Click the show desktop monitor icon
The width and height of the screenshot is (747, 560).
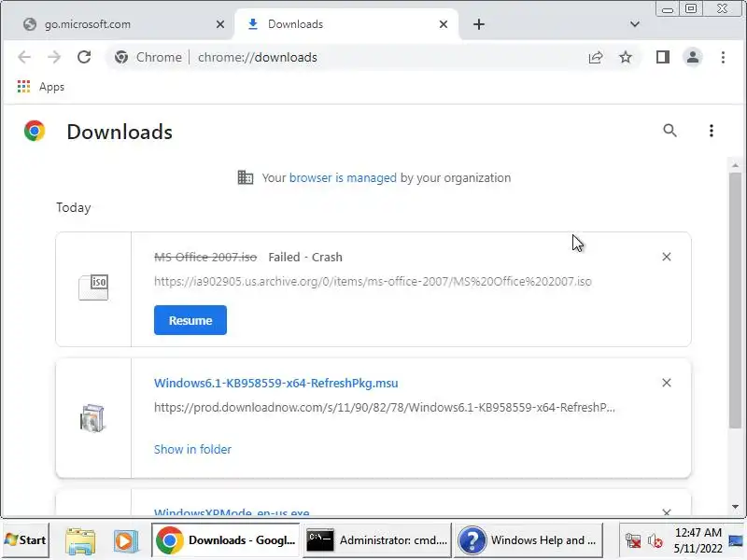click(736, 540)
